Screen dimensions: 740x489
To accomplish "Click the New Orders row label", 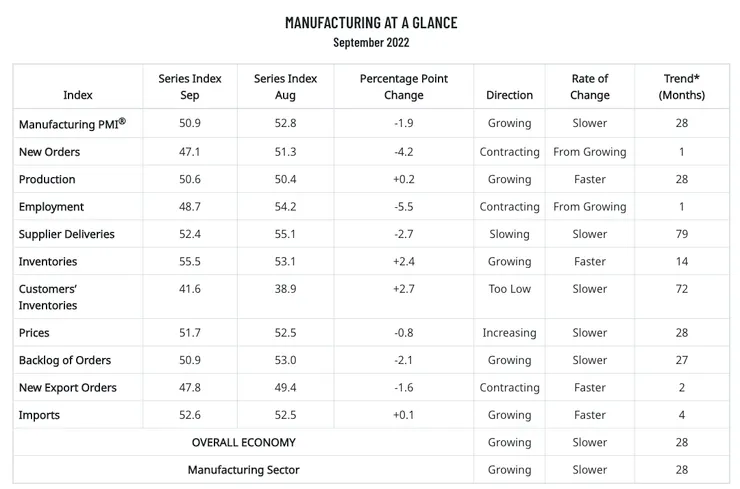I will tap(49, 152).
